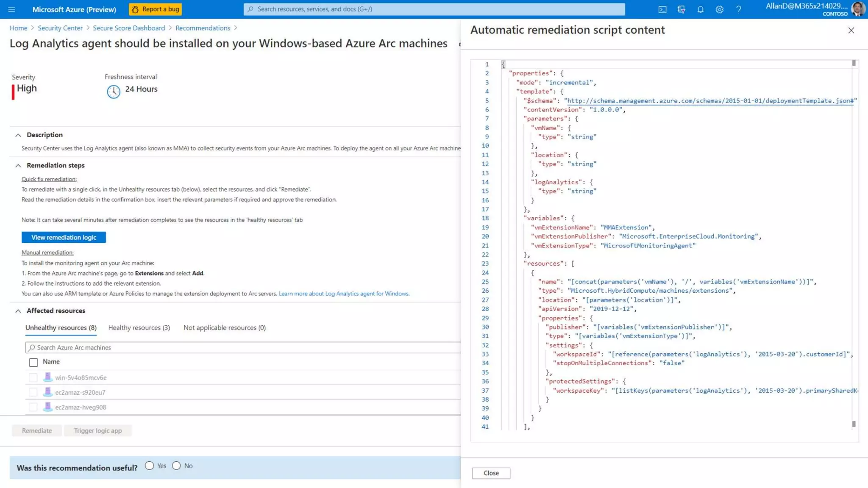The width and height of the screenshot is (868, 488).
Task: Click the Report a bug button
Action: [x=155, y=9]
